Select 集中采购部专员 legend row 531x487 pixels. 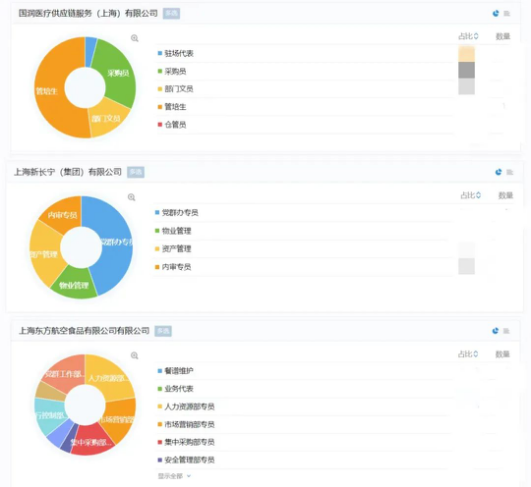click(x=334, y=442)
